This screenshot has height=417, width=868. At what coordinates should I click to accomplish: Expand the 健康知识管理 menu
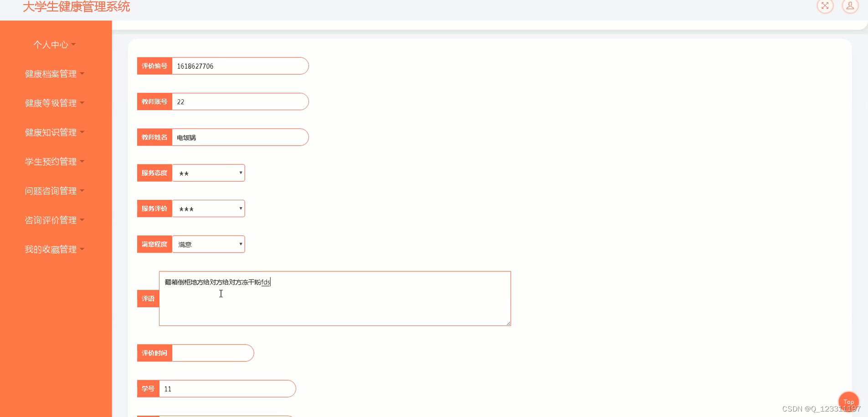[55, 132]
